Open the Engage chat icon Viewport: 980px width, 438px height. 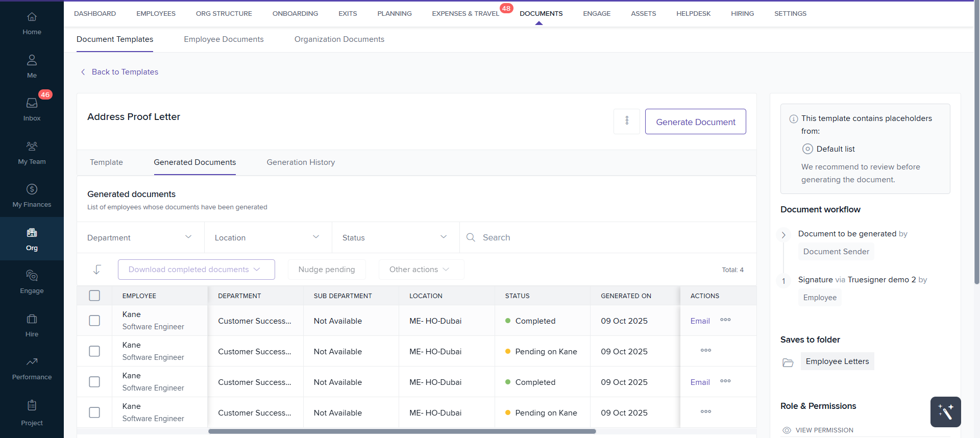(32, 276)
